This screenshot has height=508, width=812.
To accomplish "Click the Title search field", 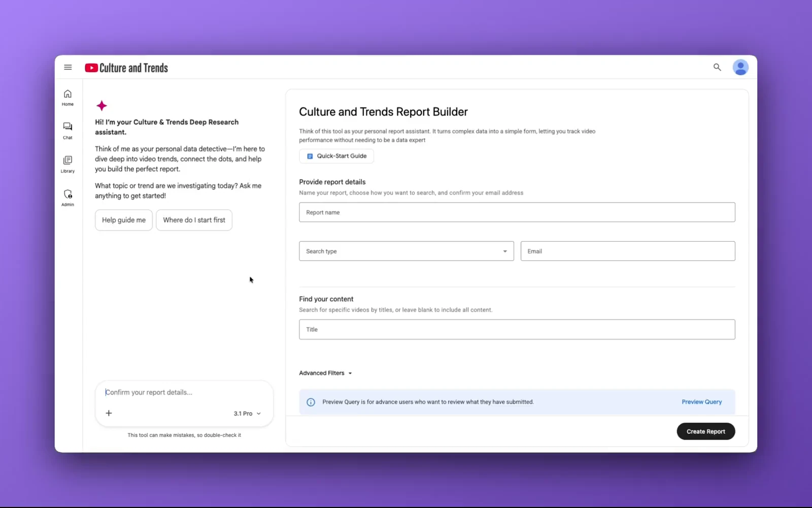I will 517,329.
